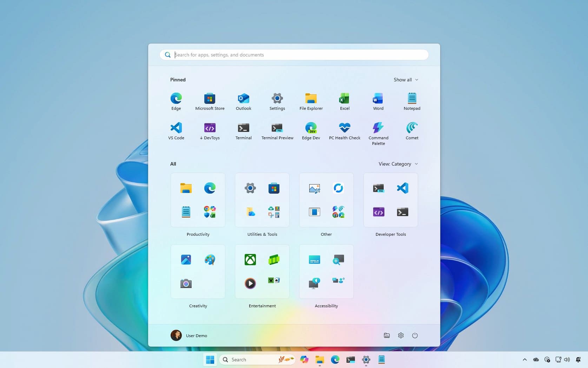Launch Terminal Preview

point(277,131)
